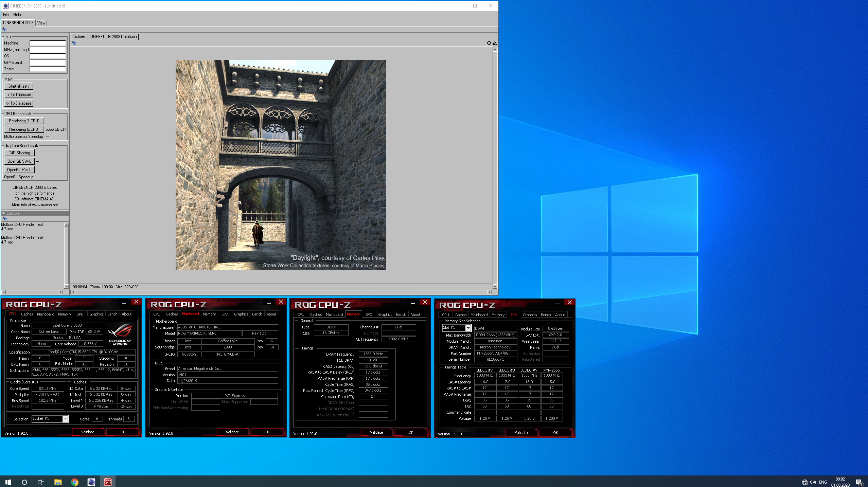Click the OS input field
The image size is (868, 487).
click(x=48, y=56)
